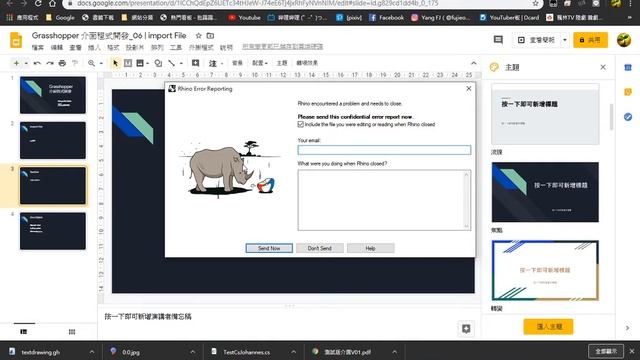Screen dimensions: 640x360
Task: Click the 主題 theme toolbar button
Action: [x=282, y=63]
